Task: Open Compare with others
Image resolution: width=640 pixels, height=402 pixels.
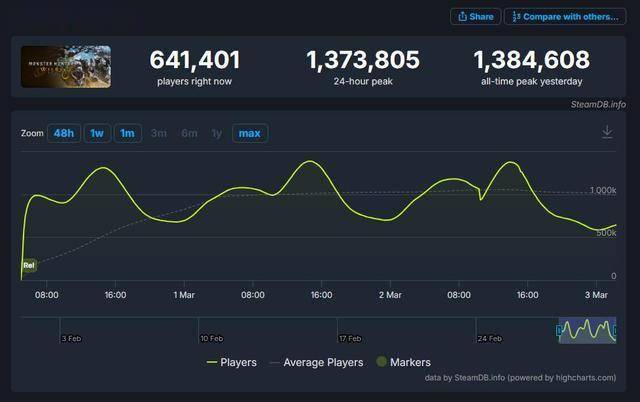Action: point(565,17)
